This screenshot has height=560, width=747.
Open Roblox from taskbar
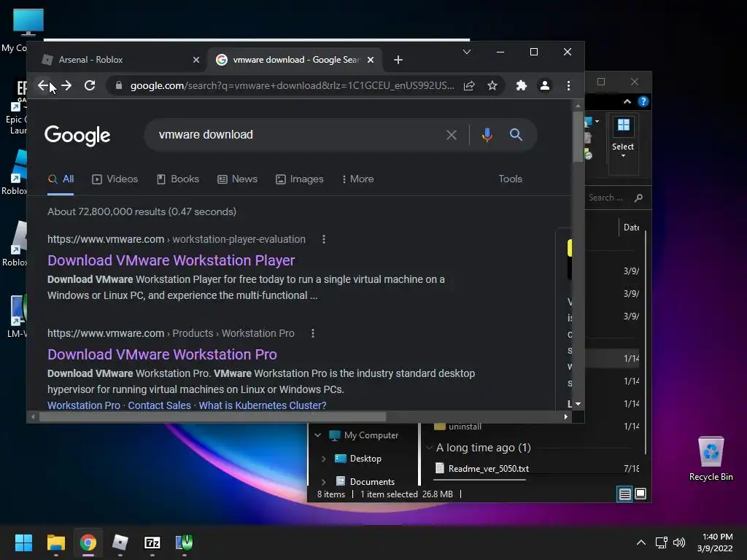(120, 542)
